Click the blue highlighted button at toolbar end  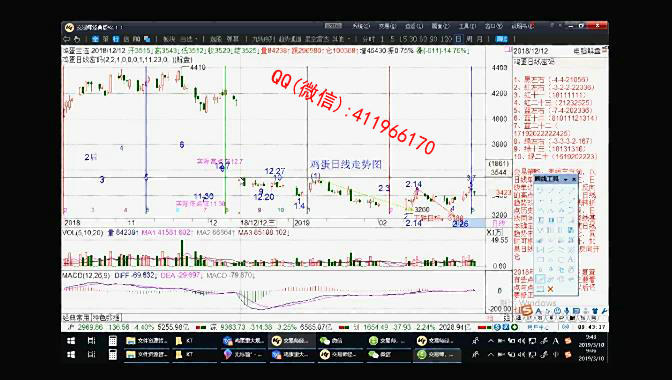pyautogui.click(x=501, y=39)
